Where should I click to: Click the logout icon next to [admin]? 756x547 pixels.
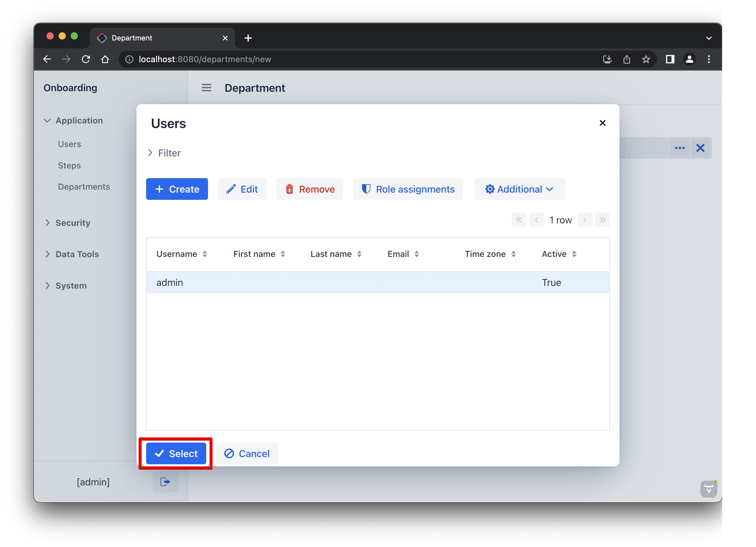point(165,482)
